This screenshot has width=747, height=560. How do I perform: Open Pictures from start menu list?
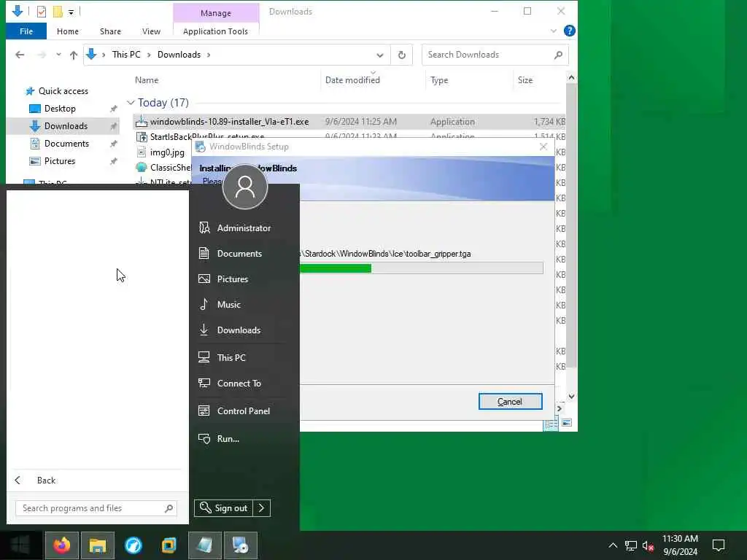click(x=223, y=279)
